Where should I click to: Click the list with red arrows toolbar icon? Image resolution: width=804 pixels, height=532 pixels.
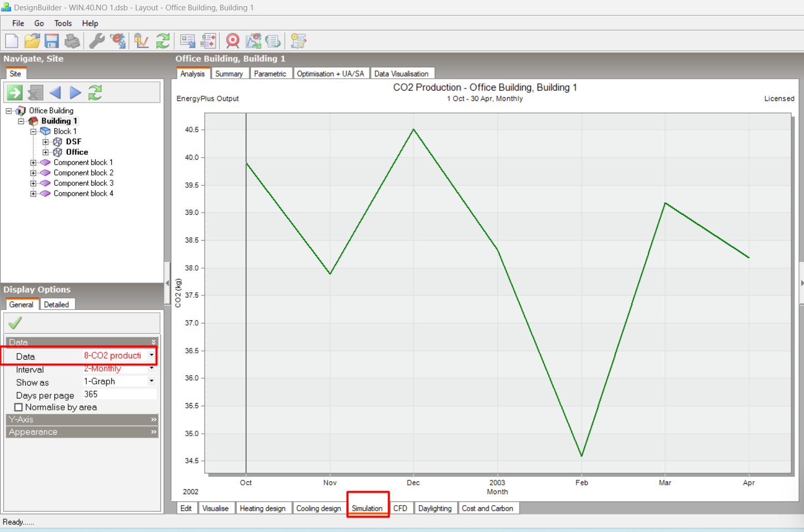tap(209, 40)
